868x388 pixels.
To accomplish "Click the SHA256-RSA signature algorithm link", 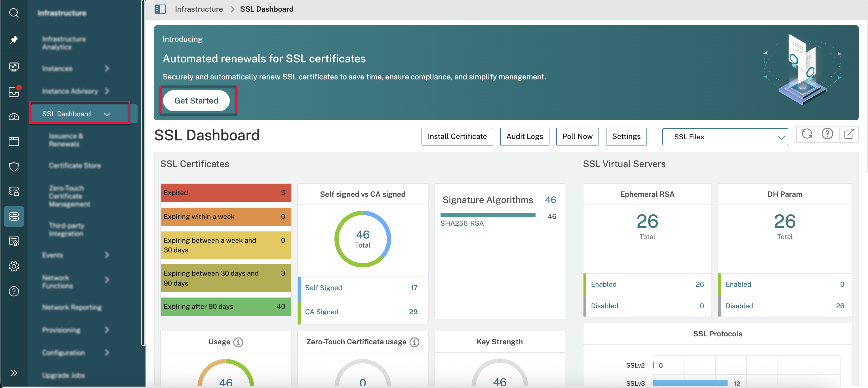I will [x=462, y=223].
